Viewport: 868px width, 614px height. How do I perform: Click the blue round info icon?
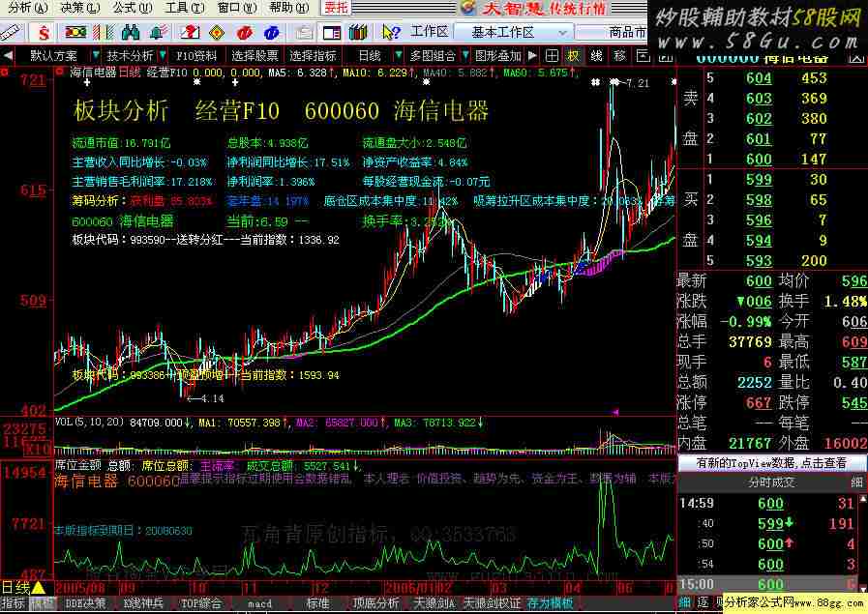pos(271,33)
